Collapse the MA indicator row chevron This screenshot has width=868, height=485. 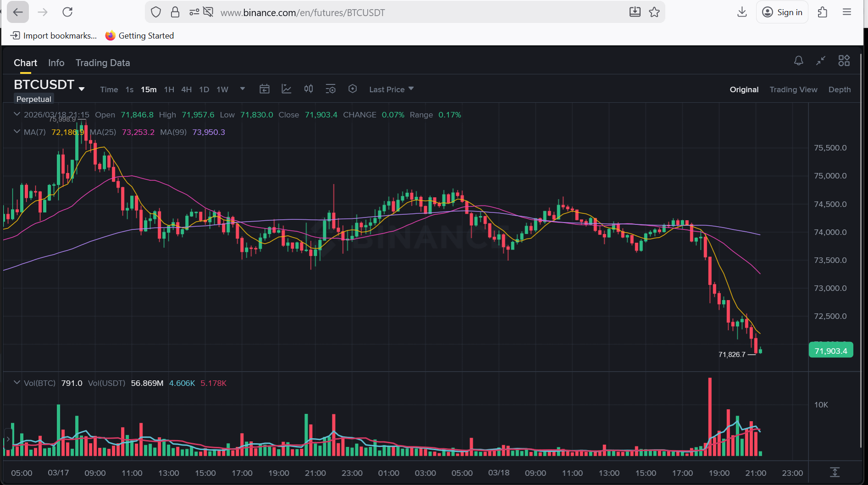(x=17, y=131)
